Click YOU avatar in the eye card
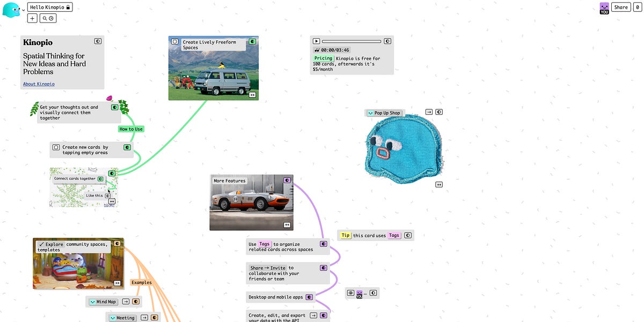This screenshot has height=322, width=644. click(360, 294)
